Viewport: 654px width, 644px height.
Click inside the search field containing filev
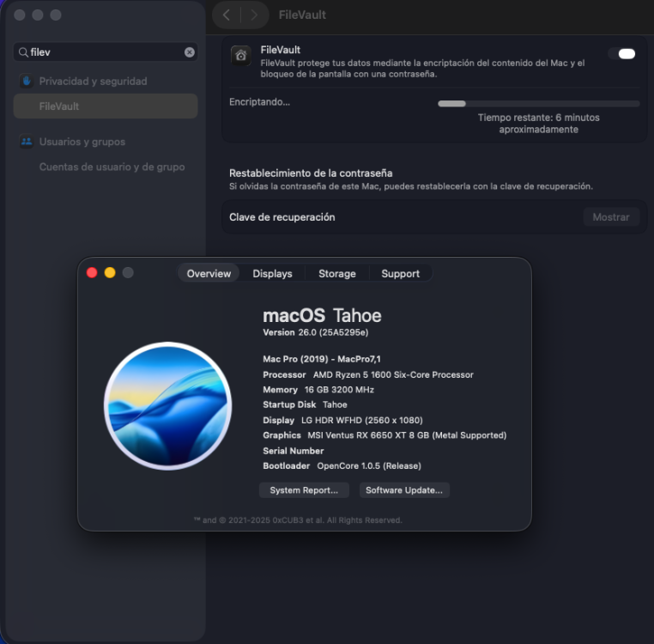click(x=106, y=52)
